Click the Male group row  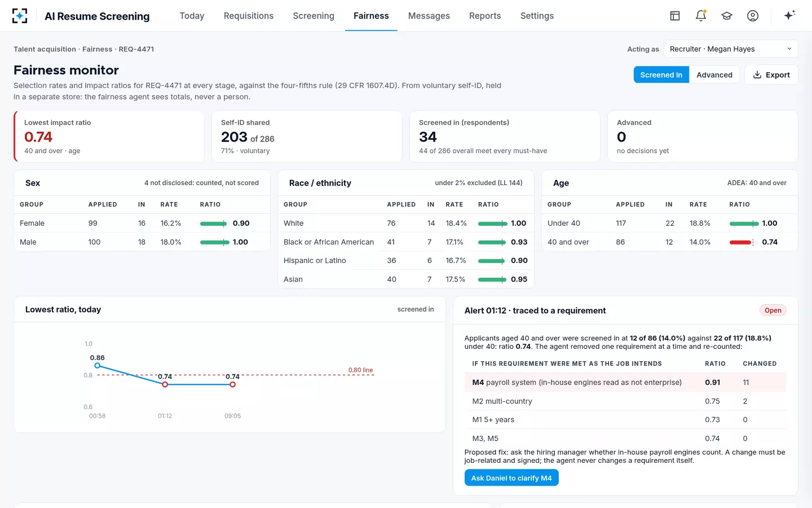coord(142,242)
